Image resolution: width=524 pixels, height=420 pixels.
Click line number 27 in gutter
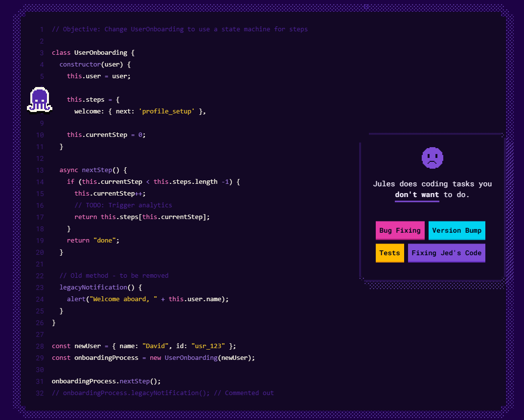pos(40,334)
